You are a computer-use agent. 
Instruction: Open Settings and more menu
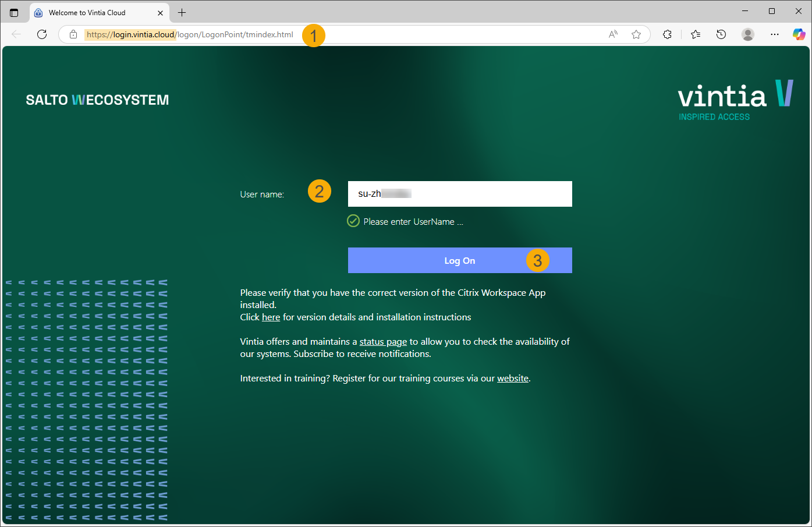click(774, 34)
